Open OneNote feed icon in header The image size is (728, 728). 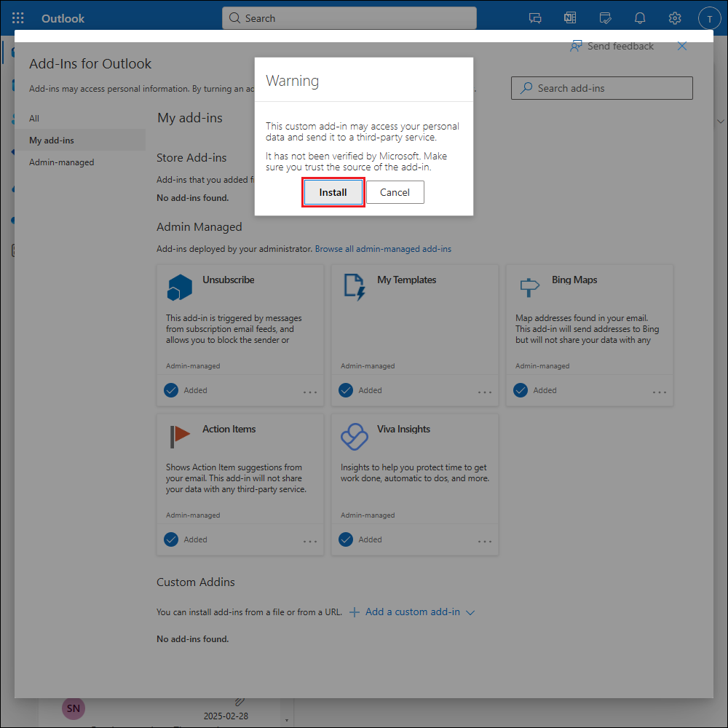point(570,18)
